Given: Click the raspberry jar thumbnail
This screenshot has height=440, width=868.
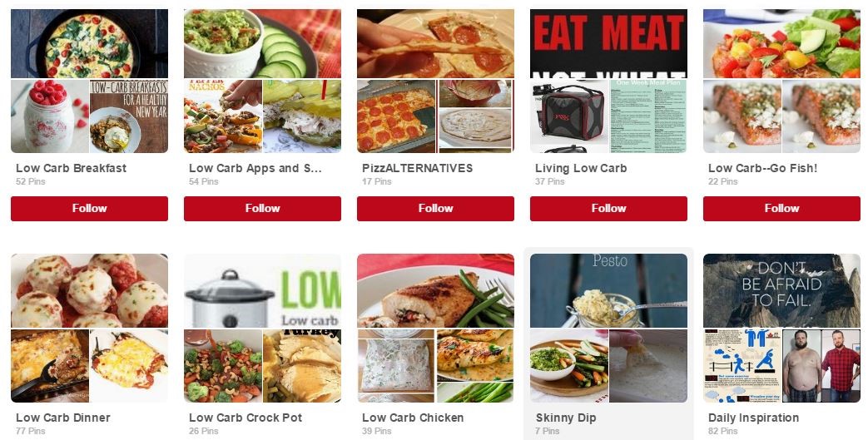Looking at the screenshot, I should click(x=50, y=116).
